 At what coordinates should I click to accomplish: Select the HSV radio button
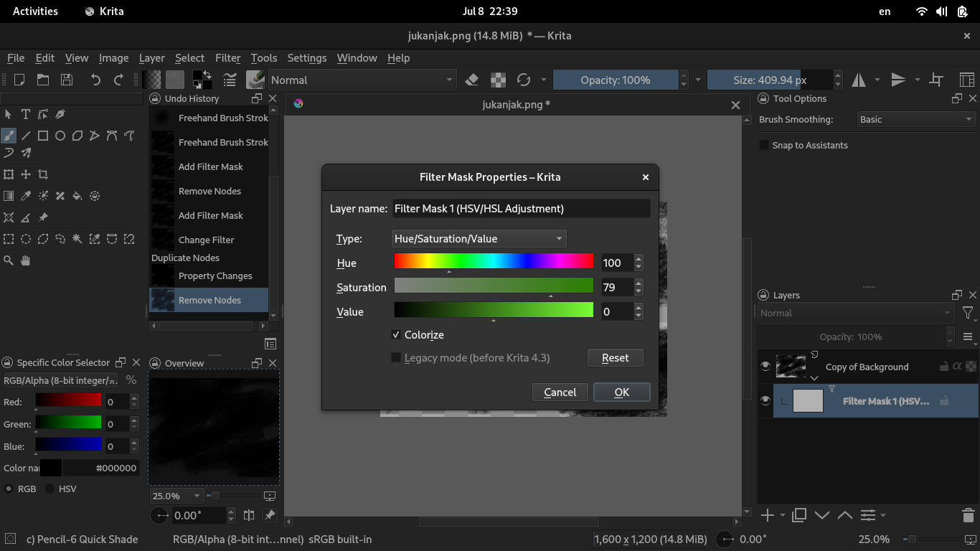49,489
